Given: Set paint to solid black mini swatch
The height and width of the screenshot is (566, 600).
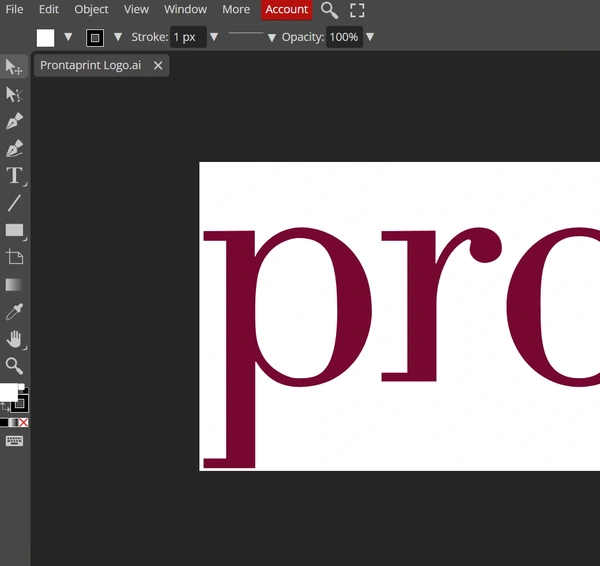Looking at the screenshot, I should pyautogui.click(x=4, y=422).
